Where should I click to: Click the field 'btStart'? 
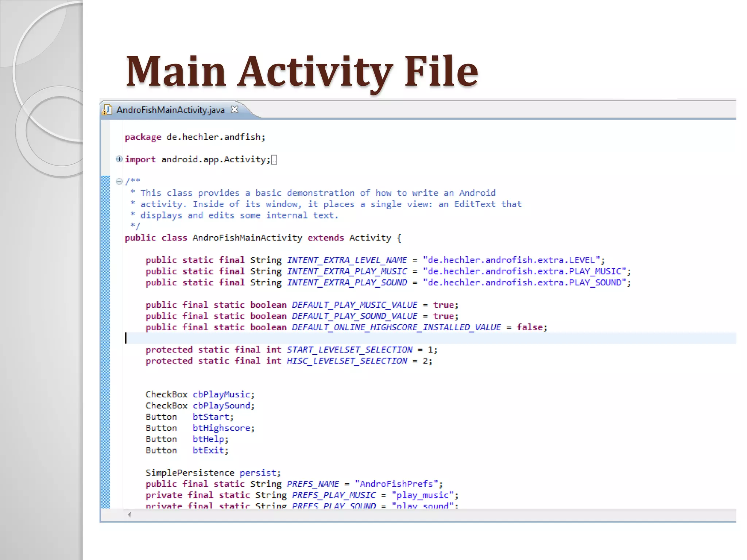tap(211, 417)
